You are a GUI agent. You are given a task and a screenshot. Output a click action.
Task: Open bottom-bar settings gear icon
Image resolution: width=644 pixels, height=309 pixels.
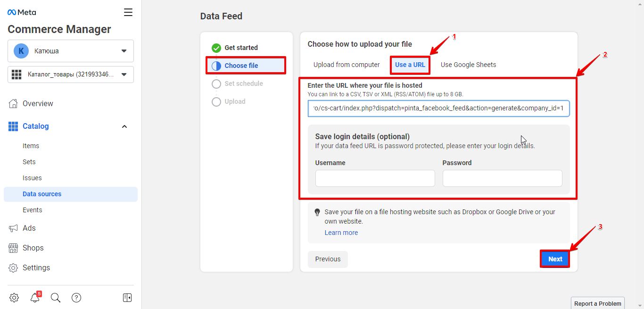click(x=14, y=298)
